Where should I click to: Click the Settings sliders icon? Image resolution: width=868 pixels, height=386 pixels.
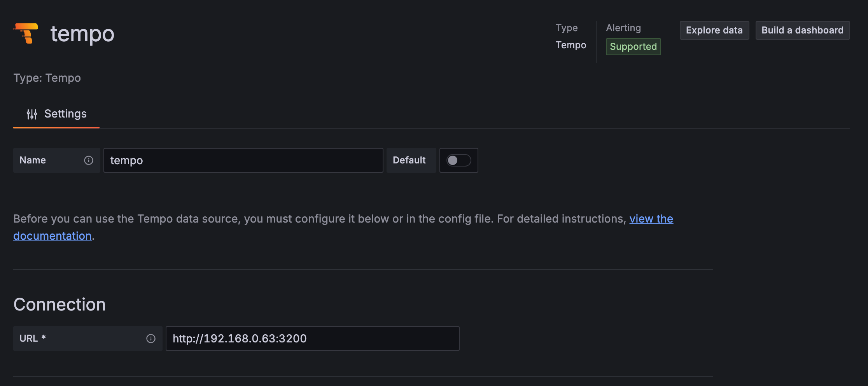[32, 114]
